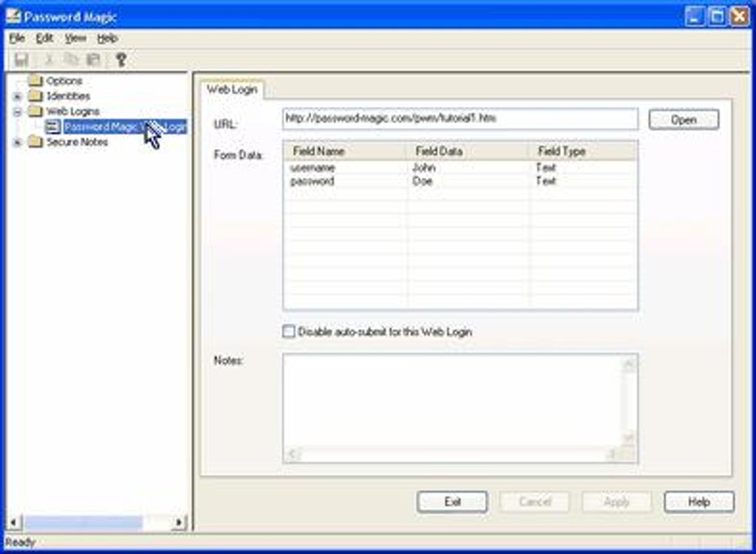The width and height of the screenshot is (756, 554).
Task: Select the Web Login tab
Action: 232,90
